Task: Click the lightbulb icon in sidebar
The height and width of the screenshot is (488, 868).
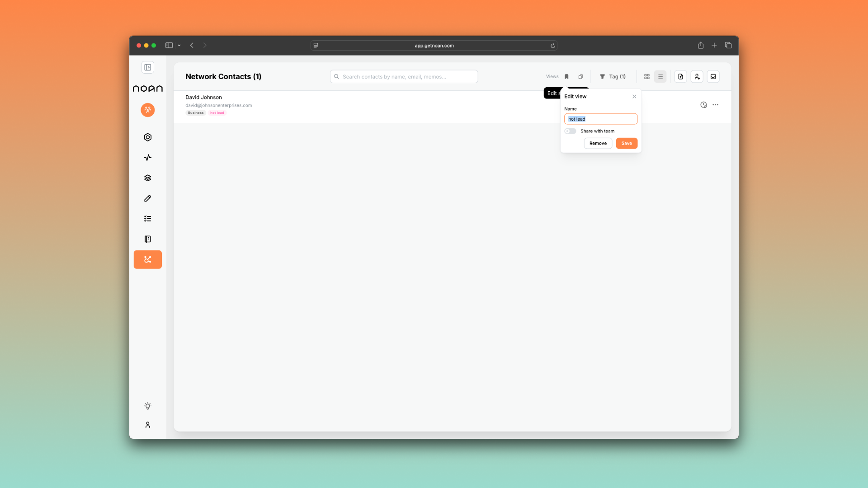Action: 148,406
